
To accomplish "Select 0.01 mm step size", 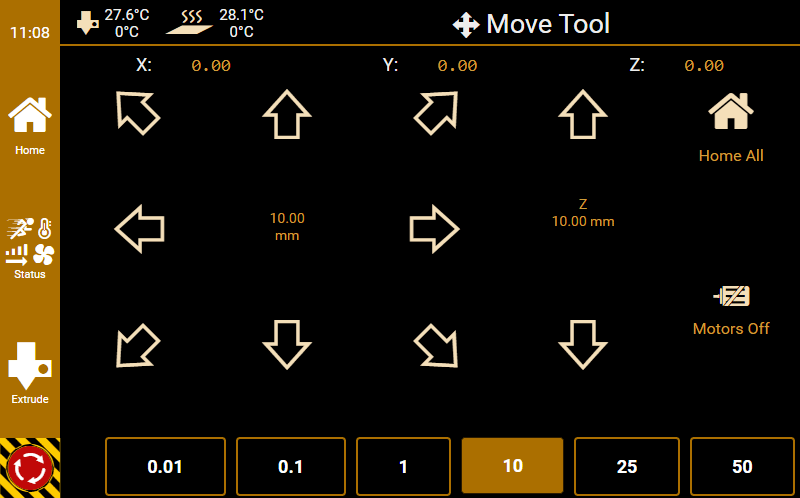I will (x=165, y=466).
